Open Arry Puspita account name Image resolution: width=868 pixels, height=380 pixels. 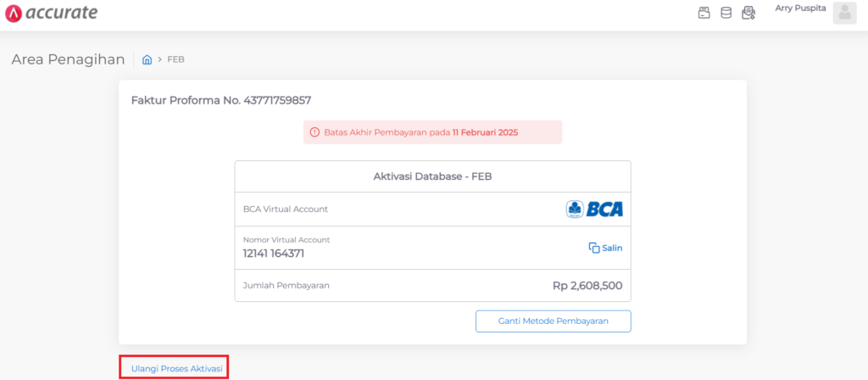pos(800,8)
